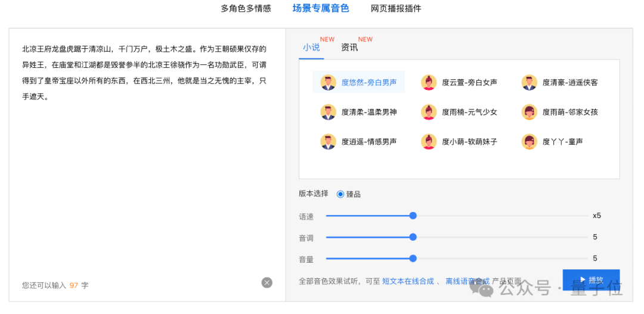Clear the text with the gray X icon

pyautogui.click(x=267, y=282)
